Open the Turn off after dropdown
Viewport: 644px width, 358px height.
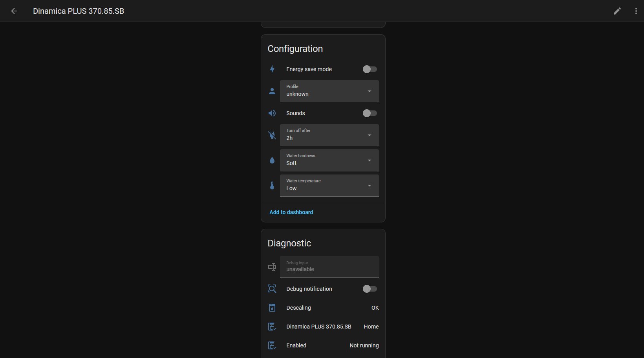(x=329, y=135)
